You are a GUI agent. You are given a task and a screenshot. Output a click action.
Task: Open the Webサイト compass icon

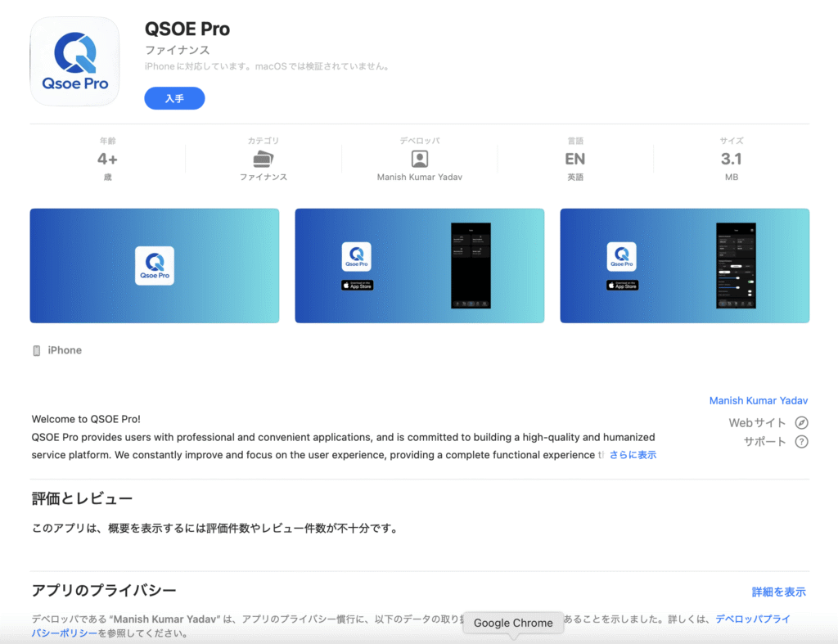(801, 423)
